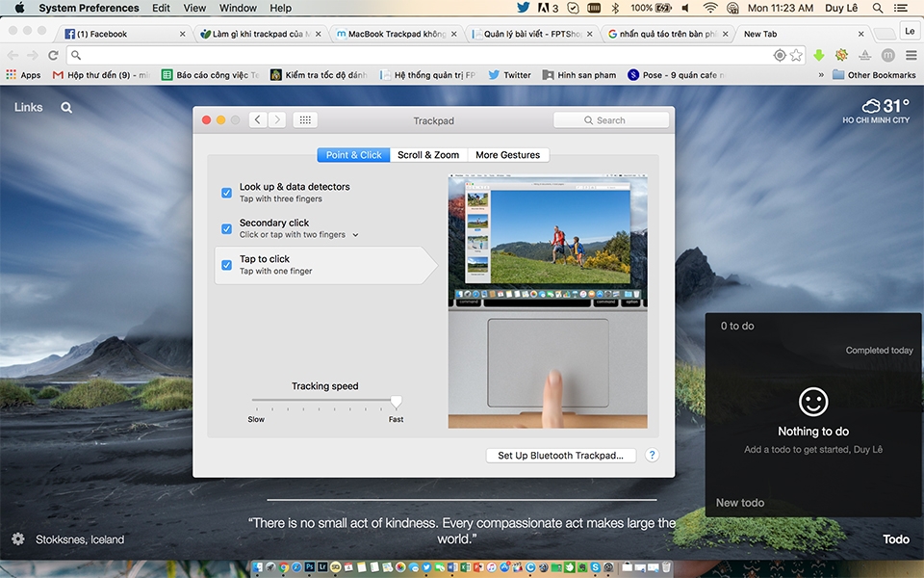Open the help question mark button
This screenshot has width=924, height=578.
(x=652, y=456)
